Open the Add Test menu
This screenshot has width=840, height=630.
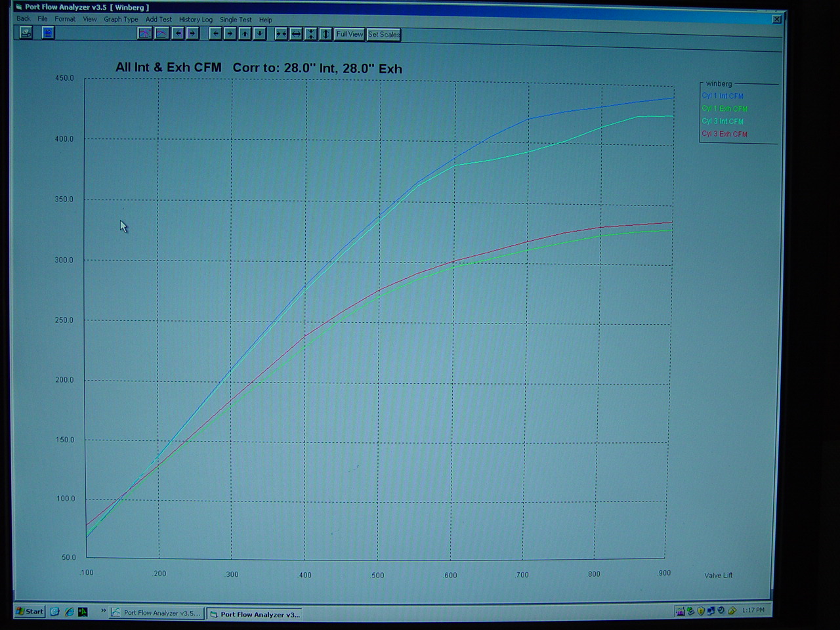tap(158, 19)
